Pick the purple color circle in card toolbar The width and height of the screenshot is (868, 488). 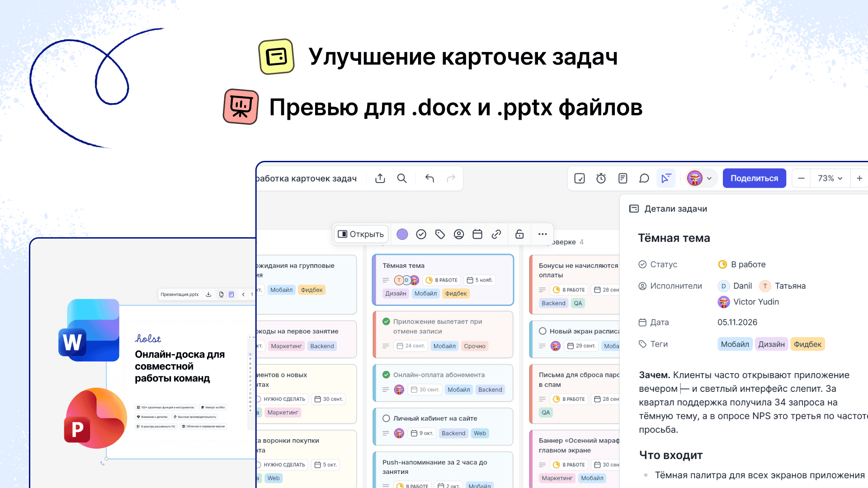coord(402,234)
